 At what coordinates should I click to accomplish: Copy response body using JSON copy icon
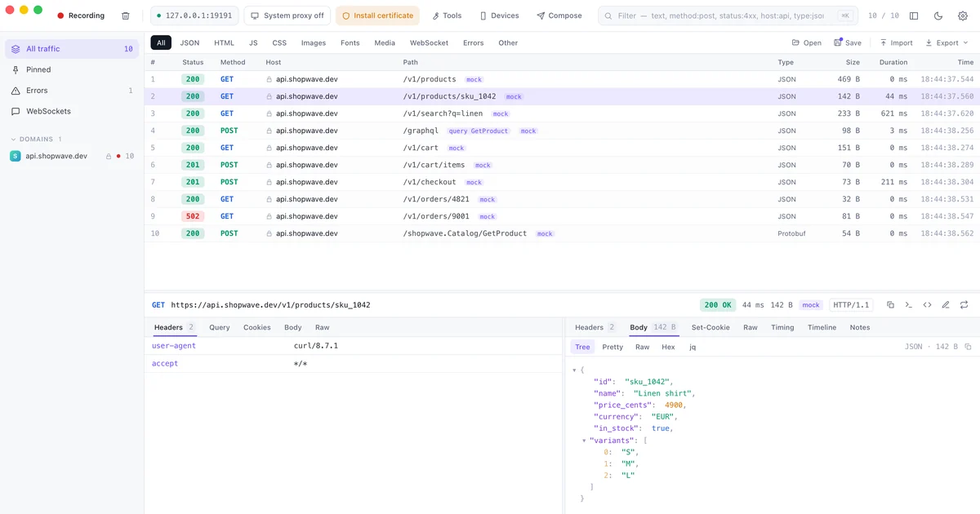[968, 347]
